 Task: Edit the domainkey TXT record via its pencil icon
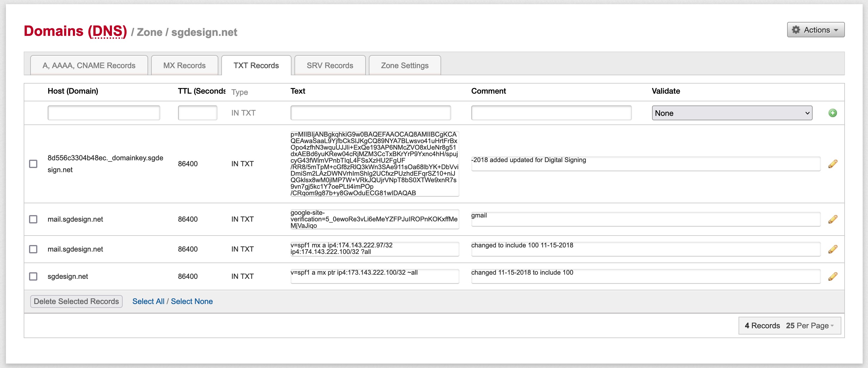tap(832, 164)
